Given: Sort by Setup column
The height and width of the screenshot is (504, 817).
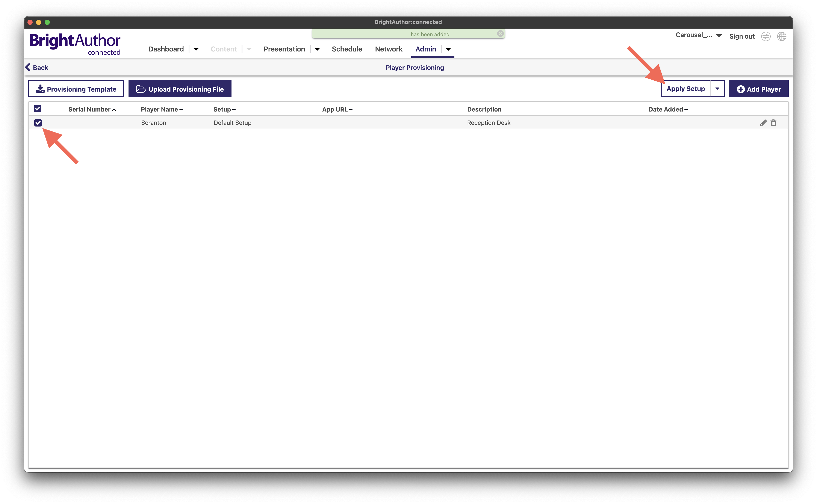Looking at the screenshot, I should pyautogui.click(x=224, y=109).
